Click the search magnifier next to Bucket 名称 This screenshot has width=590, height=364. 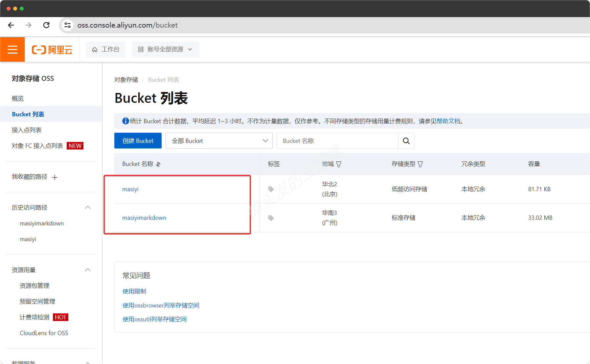coord(406,141)
